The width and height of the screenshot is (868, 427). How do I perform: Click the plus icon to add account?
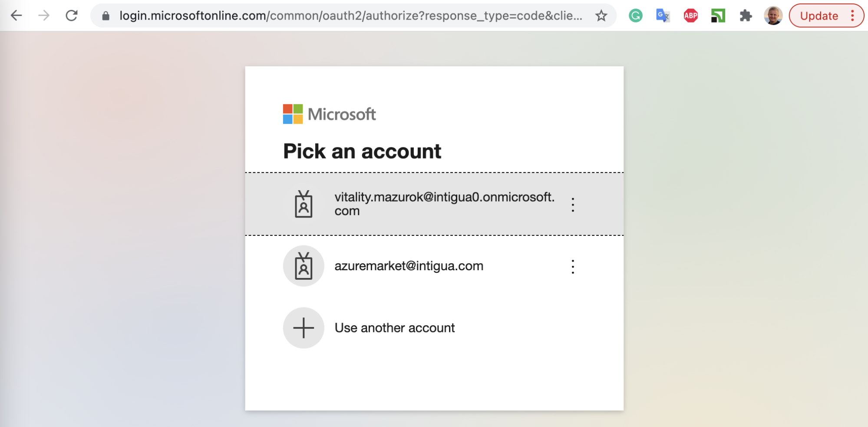tap(304, 328)
